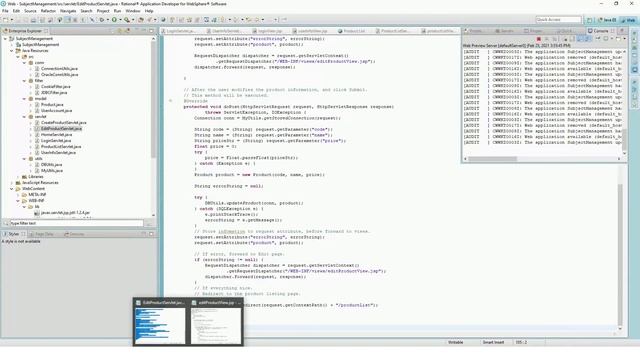Select the UserInfoServlet editor tab
This screenshot has height=360, width=640.
(x=224, y=31)
